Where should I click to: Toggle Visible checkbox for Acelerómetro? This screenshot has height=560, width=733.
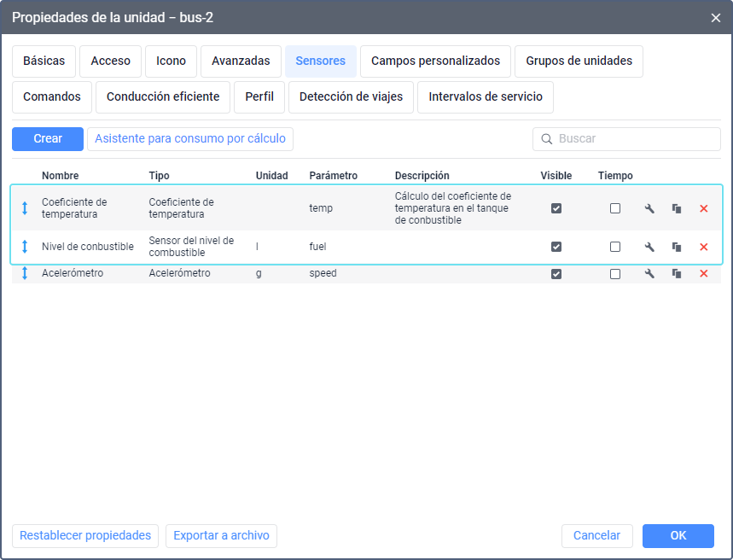click(x=556, y=274)
